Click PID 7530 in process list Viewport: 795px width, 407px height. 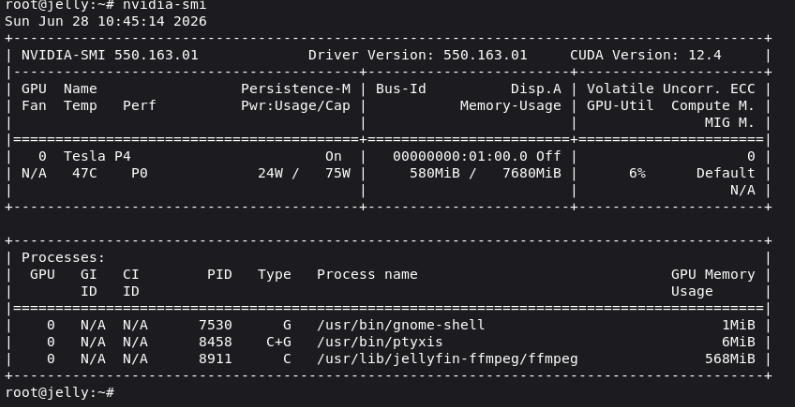(x=215, y=325)
